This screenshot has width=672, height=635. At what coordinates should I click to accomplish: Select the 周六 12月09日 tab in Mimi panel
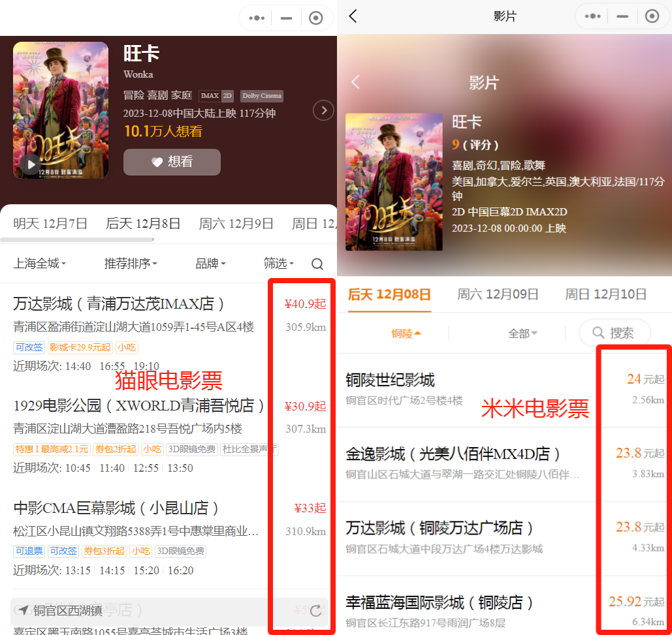(x=498, y=294)
